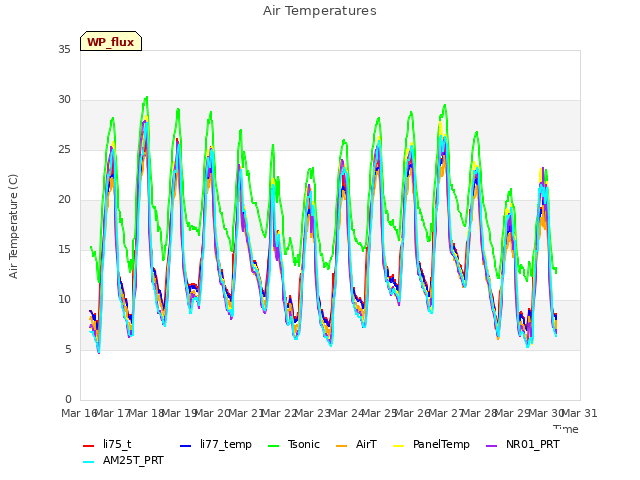Image resolution: width=640 pixels, height=480 pixels.
Task: Click the 5 y-axis tick label
Action: (68, 349)
